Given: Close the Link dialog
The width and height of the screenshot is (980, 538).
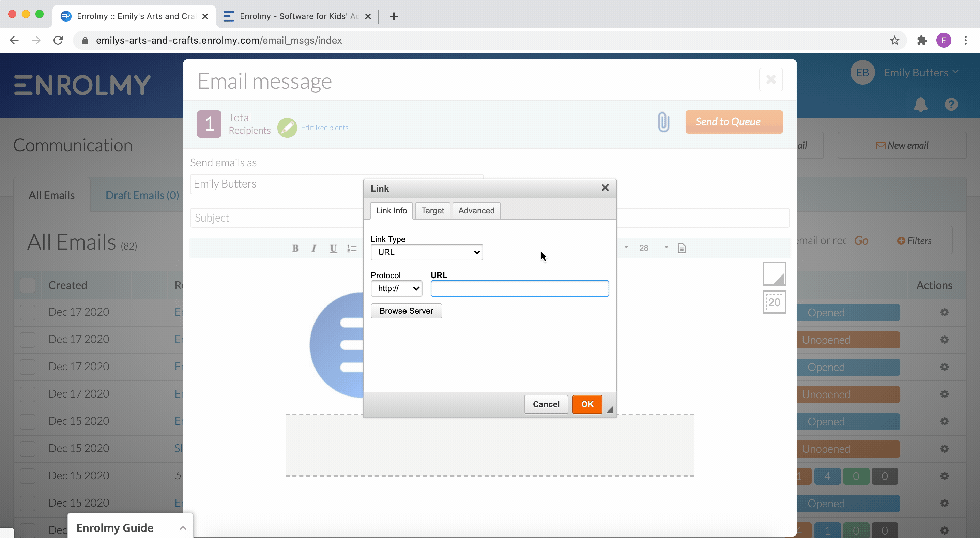Looking at the screenshot, I should 605,188.
